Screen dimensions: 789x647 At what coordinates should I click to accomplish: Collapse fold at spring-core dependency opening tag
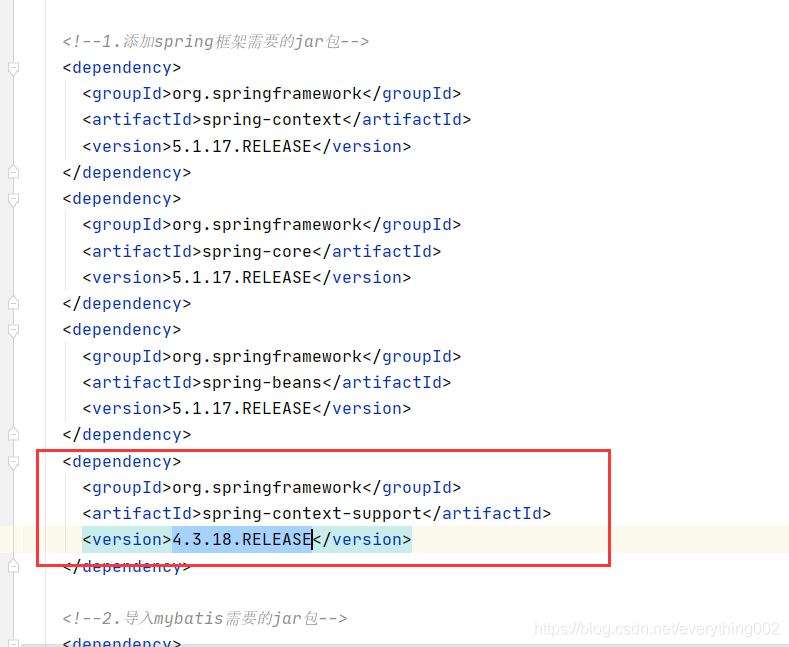pos(14,199)
